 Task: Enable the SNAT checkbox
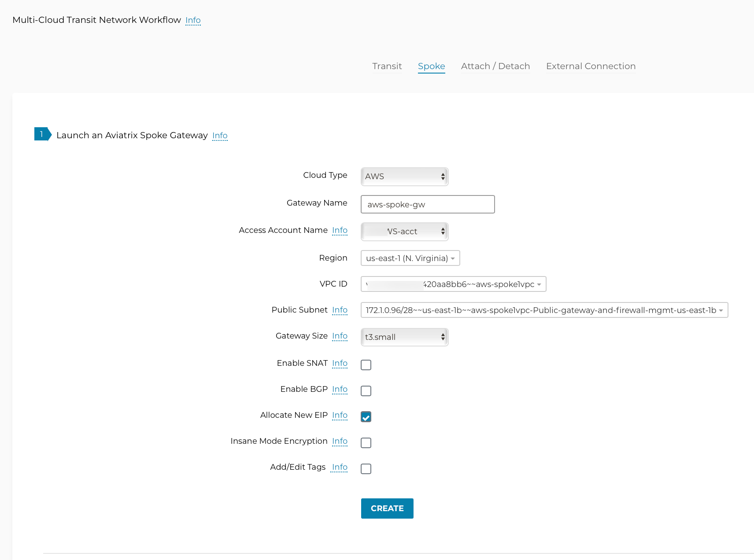(x=366, y=365)
